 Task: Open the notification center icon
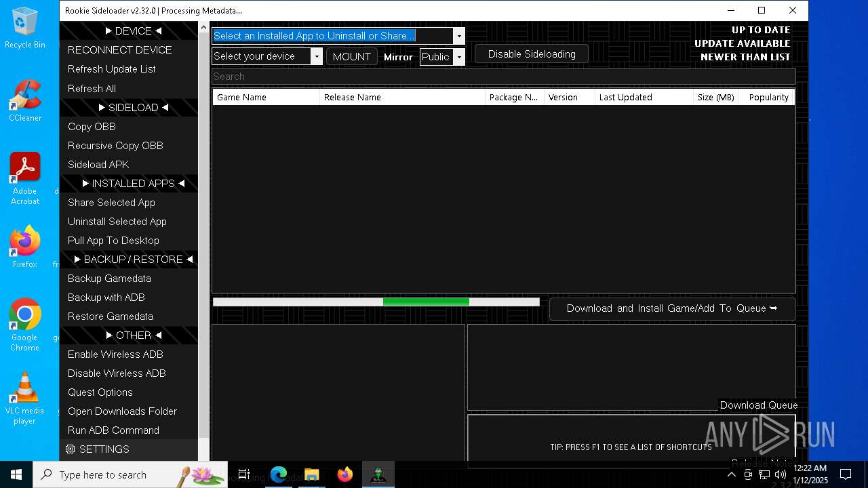846,474
